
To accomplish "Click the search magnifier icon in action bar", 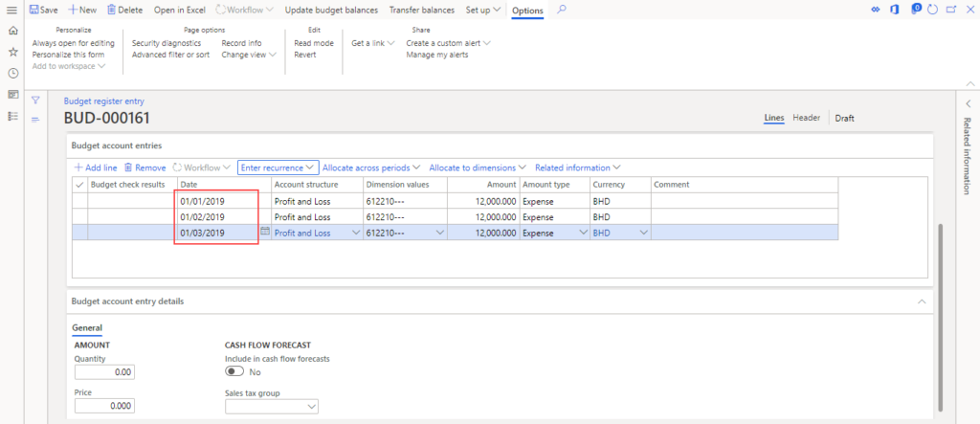I will pos(562,9).
